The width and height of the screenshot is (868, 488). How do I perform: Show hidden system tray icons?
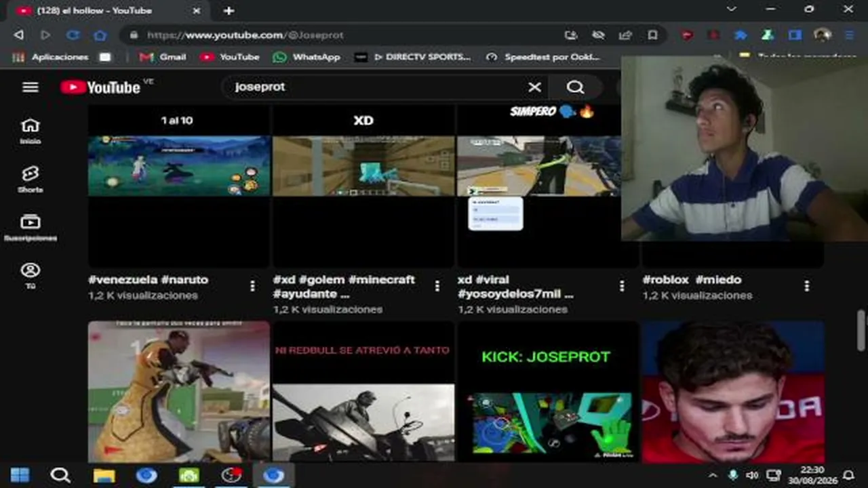(713, 475)
